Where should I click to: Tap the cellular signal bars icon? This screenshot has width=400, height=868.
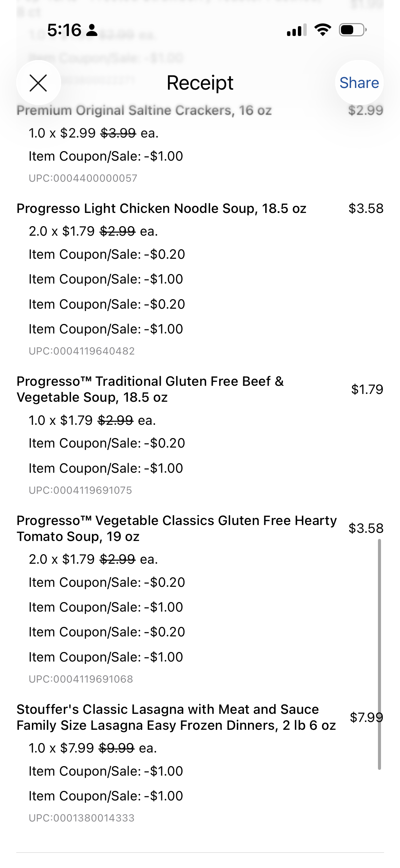coord(297,30)
